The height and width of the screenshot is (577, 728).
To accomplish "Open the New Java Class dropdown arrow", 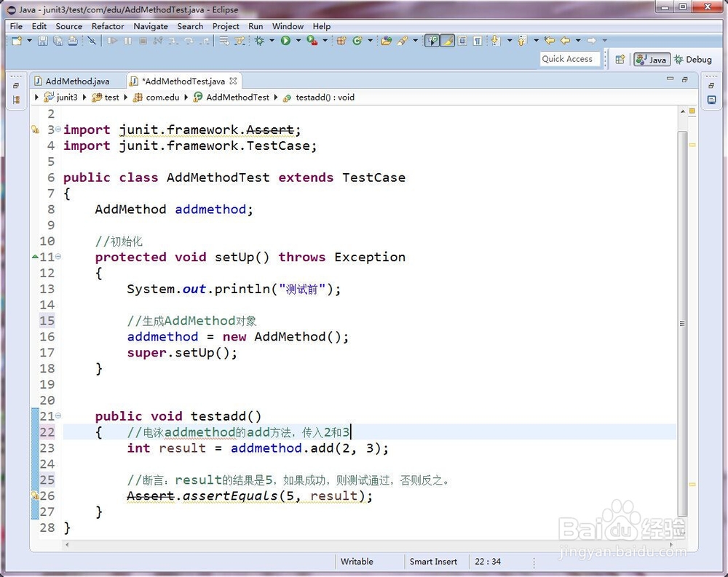I will click(370, 41).
